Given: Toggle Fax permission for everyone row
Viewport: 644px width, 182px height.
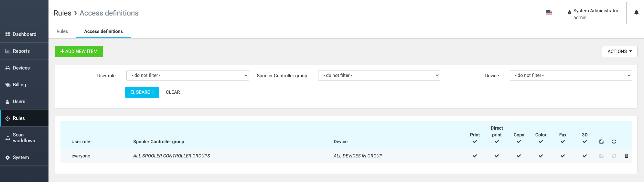Looking at the screenshot, I should coord(563,156).
